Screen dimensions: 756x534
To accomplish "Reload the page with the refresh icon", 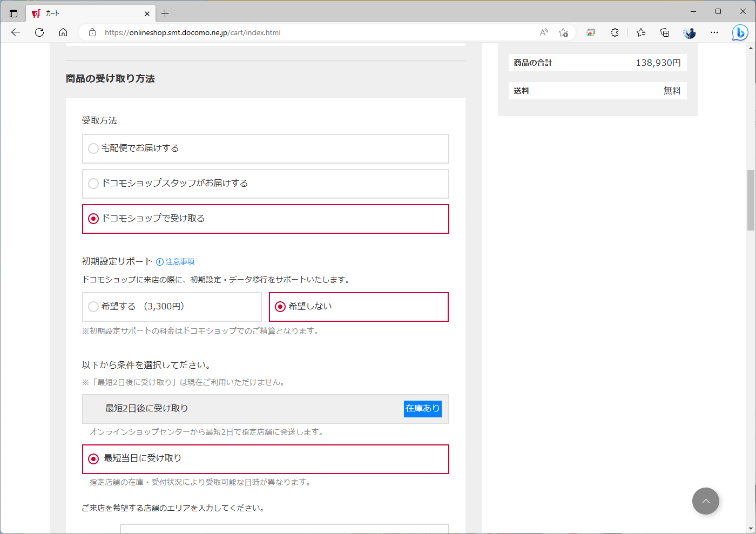I will pos(39,32).
